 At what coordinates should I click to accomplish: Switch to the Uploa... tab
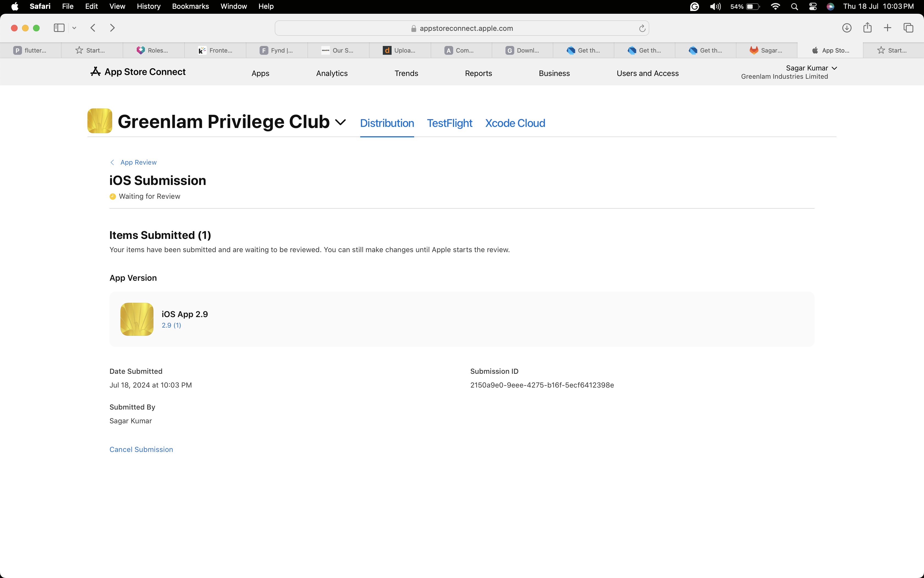(x=400, y=50)
